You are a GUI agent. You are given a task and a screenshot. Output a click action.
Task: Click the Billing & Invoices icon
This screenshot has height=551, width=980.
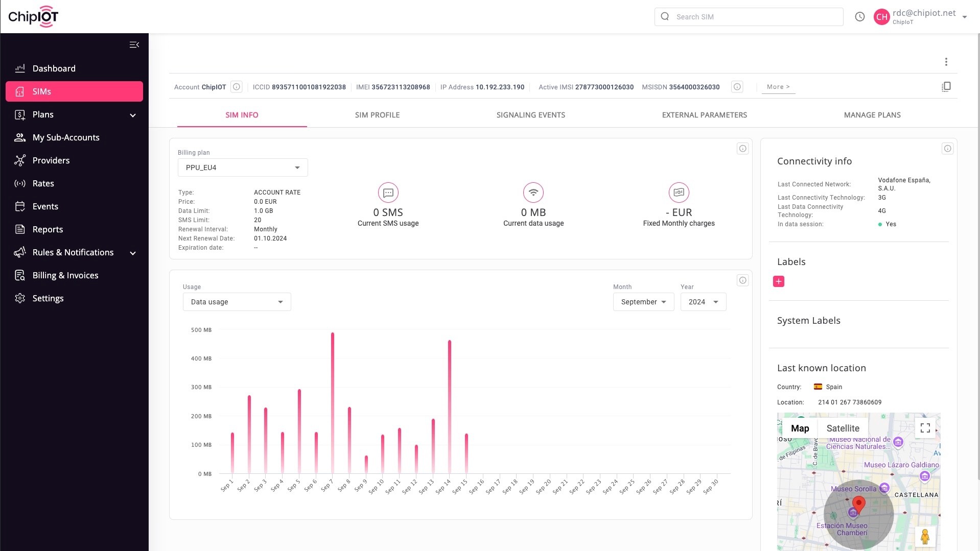pyautogui.click(x=20, y=275)
